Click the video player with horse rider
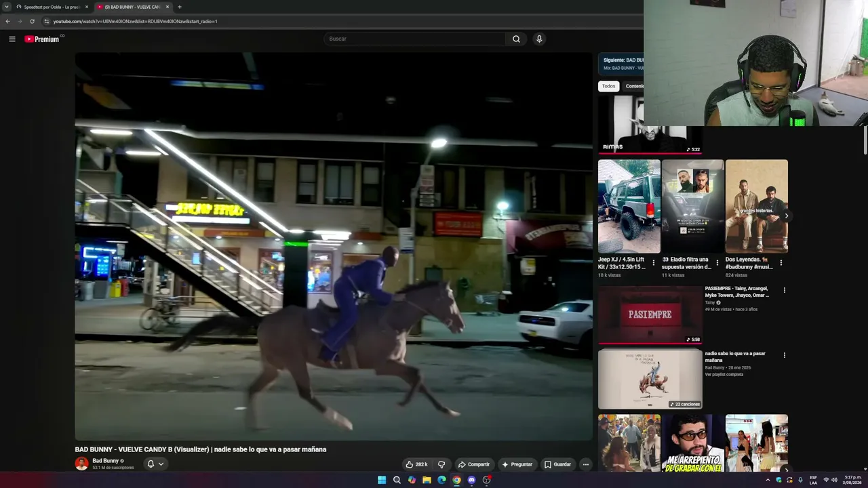 click(x=333, y=247)
